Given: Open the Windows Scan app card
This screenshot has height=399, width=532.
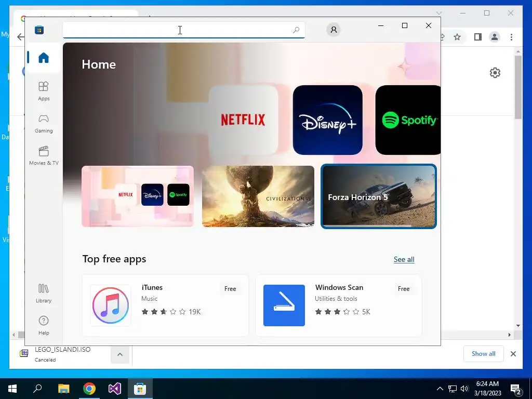Looking at the screenshot, I should 339,305.
